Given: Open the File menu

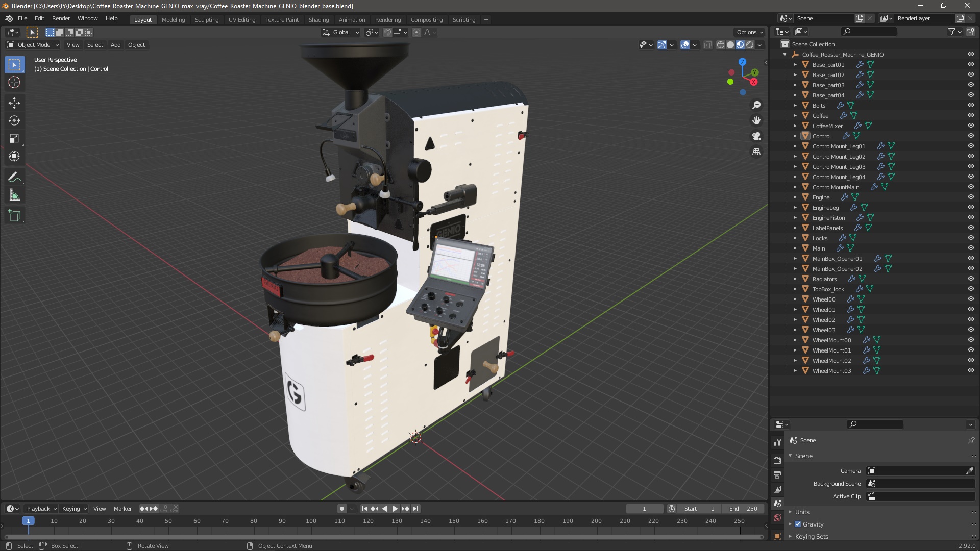Looking at the screenshot, I should click(22, 18).
